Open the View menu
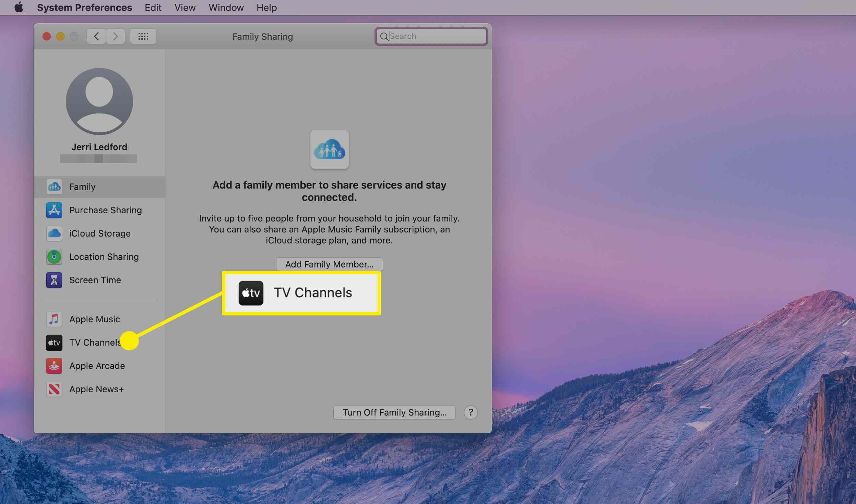 click(x=185, y=8)
